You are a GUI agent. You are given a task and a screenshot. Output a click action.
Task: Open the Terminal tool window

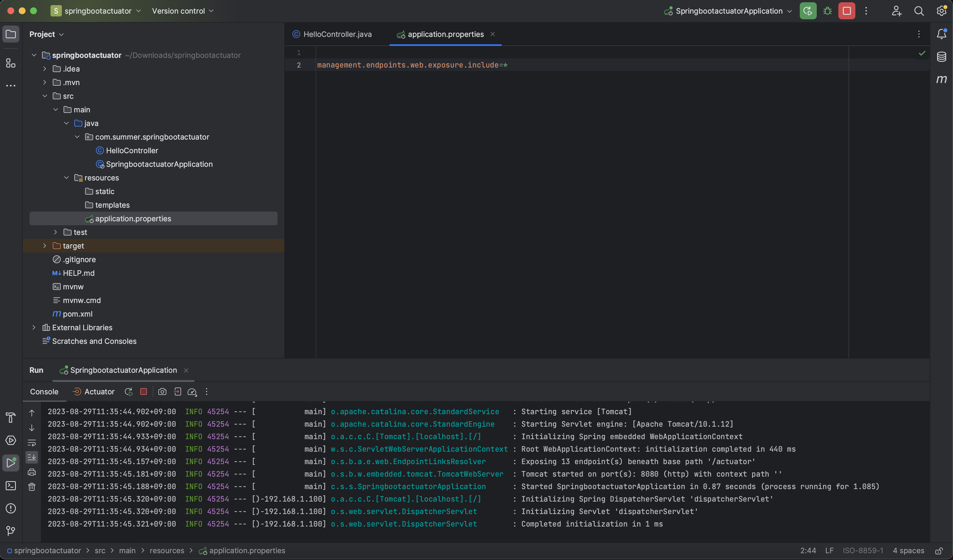(11, 485)
